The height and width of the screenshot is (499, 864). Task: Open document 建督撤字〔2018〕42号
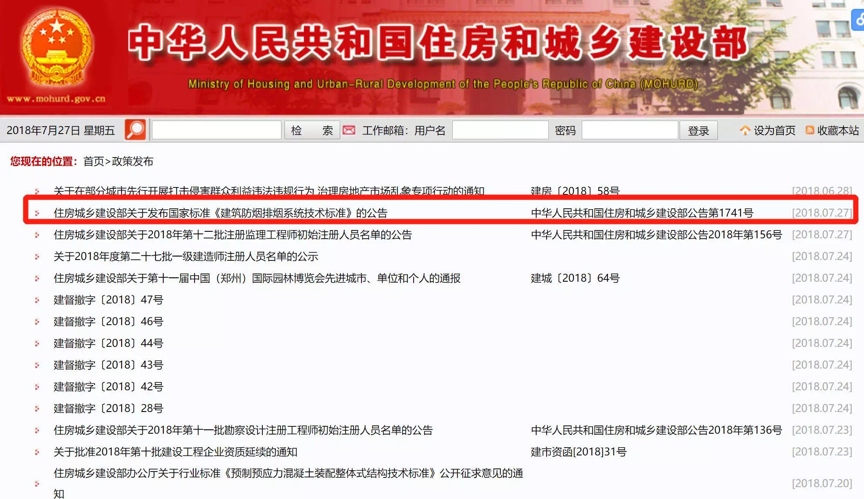tap(109, 387)
